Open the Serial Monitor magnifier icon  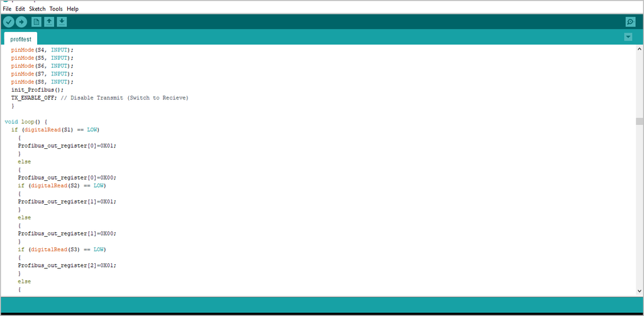click(630, 22)
